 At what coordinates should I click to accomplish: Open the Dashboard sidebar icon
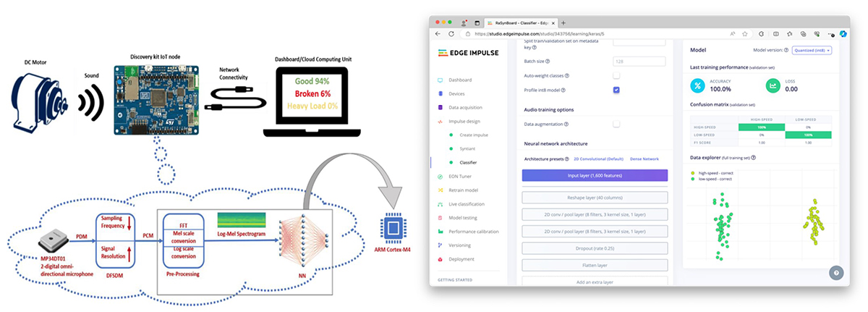click(441, 80)
